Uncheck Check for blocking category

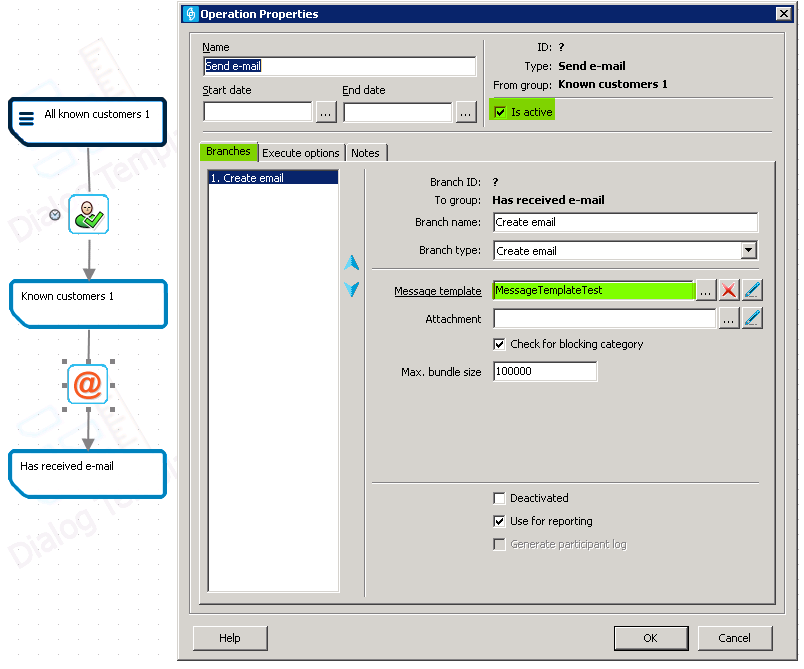[x=500, y=344]
